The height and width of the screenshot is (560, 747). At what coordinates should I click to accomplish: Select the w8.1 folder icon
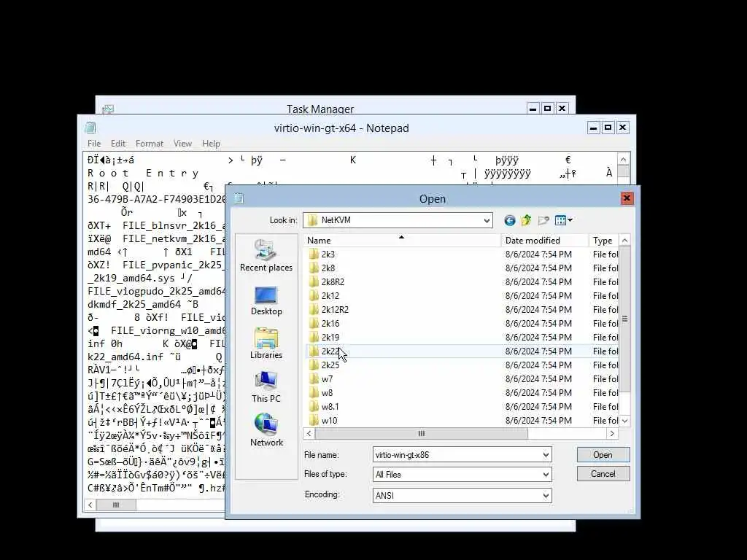pos(314,407)
